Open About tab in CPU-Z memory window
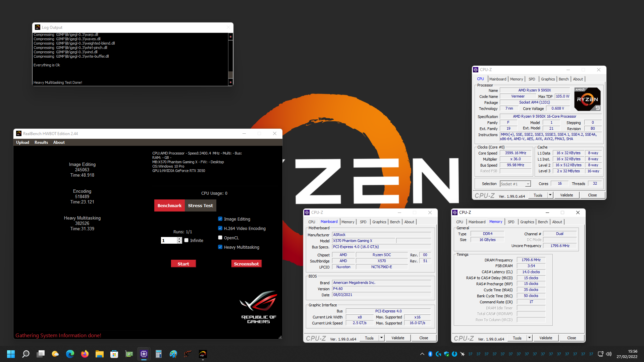This screenshot has height=362, width=644. 557,222
